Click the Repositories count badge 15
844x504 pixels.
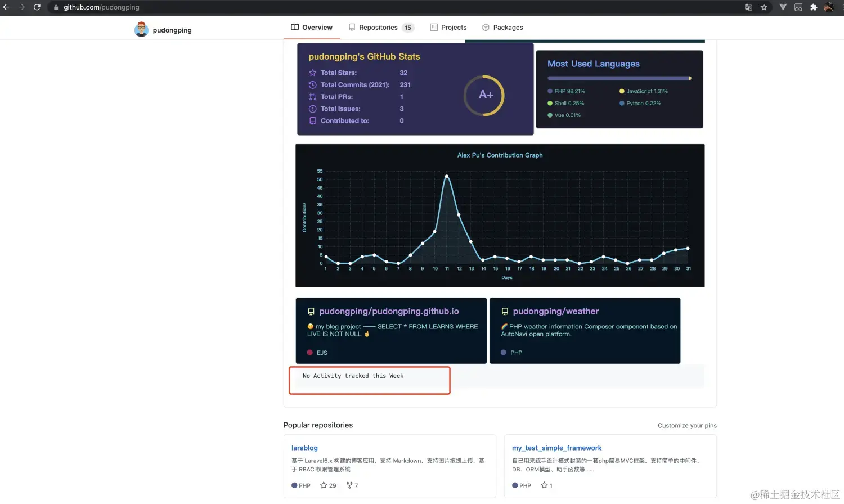click(408, 28)
